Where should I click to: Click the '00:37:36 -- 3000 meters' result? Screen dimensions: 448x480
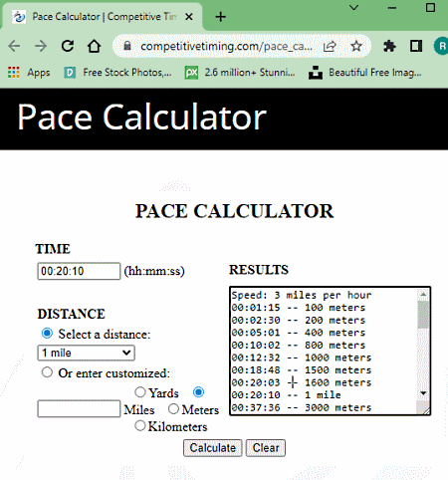pos(302,407)
